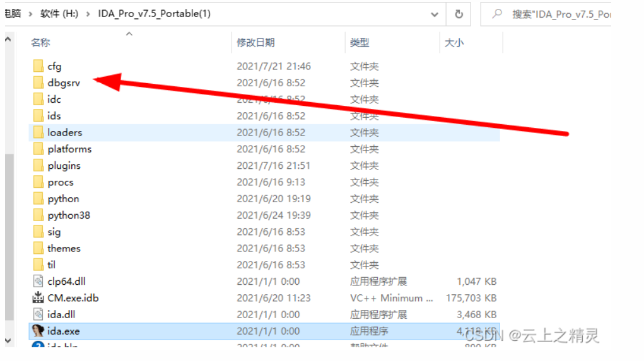Open the address bar history dropdown

tap(434, 14)
